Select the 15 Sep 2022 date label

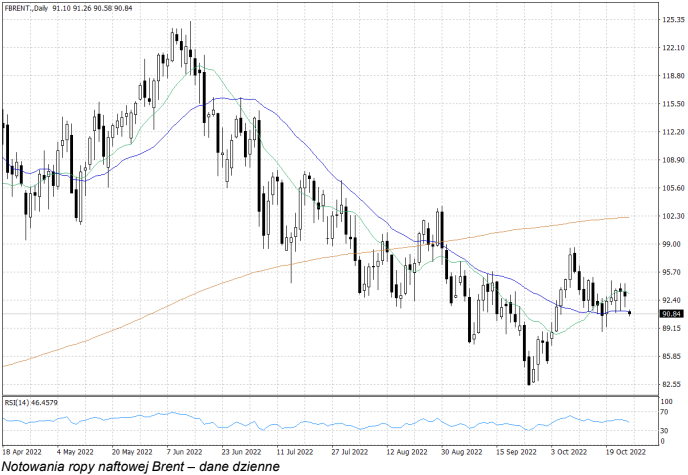click(x=511, y=450)
